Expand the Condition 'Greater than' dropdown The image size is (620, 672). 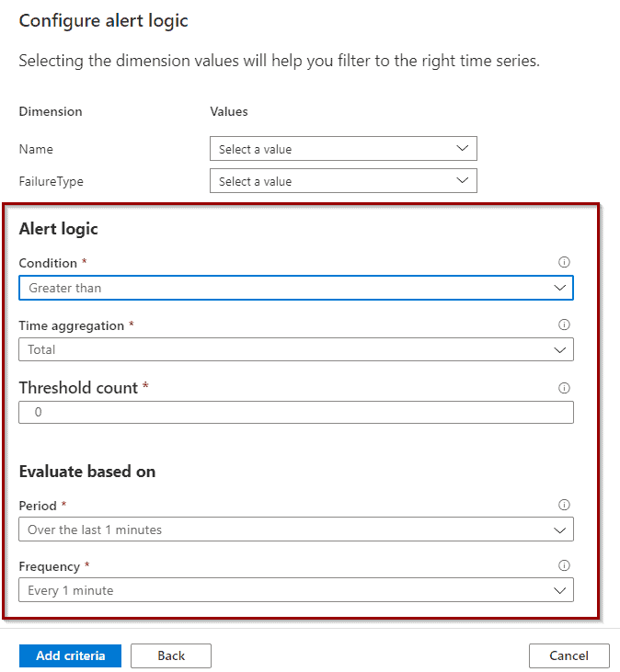click(x=296, y=288)
